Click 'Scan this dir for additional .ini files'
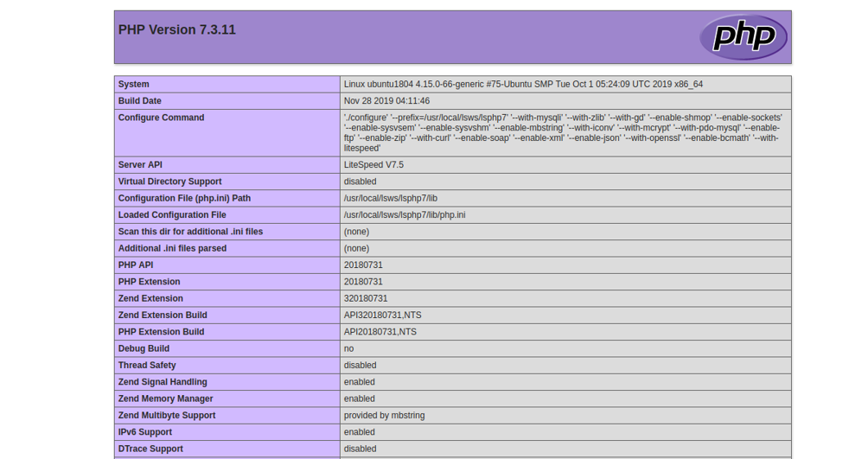Image resolution: width=868 pixels, height=459 pixels. tap(190, 232)
